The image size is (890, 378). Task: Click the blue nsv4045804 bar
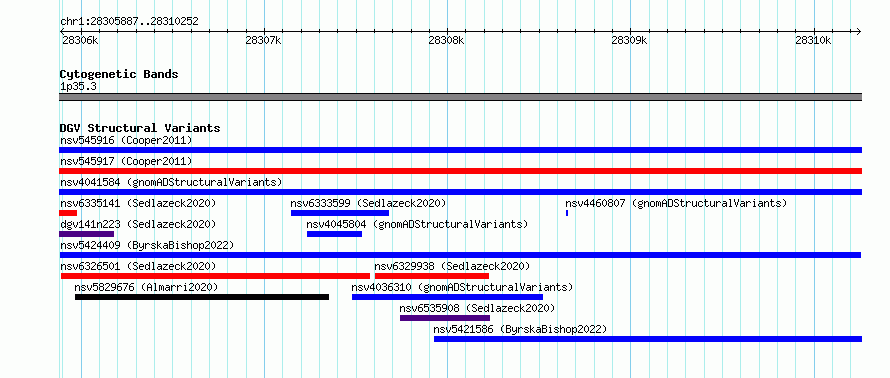(334, 234)
